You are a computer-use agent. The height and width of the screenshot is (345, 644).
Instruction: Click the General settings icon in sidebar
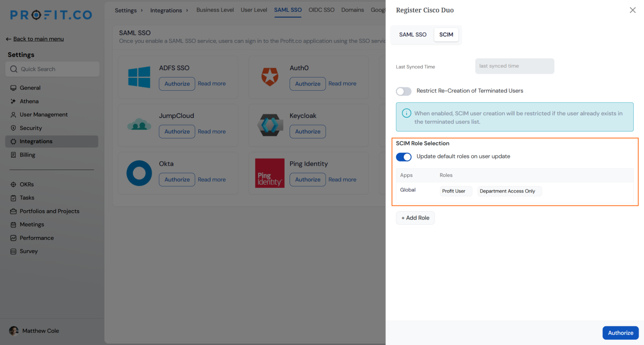point(13,88)
